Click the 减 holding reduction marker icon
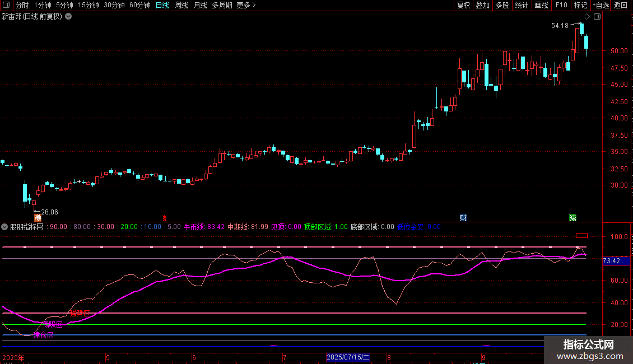 pos(573,217)
